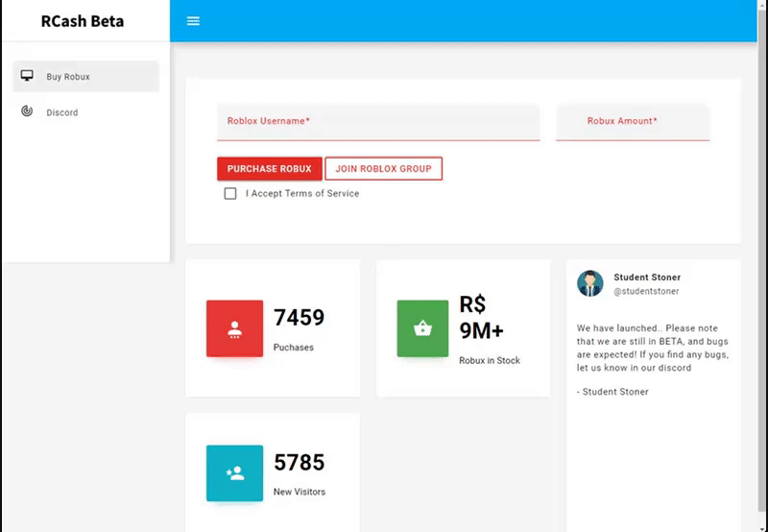Open the hamburger menu icon
This screenshot has width=768, height=532.
coord(193,21)
